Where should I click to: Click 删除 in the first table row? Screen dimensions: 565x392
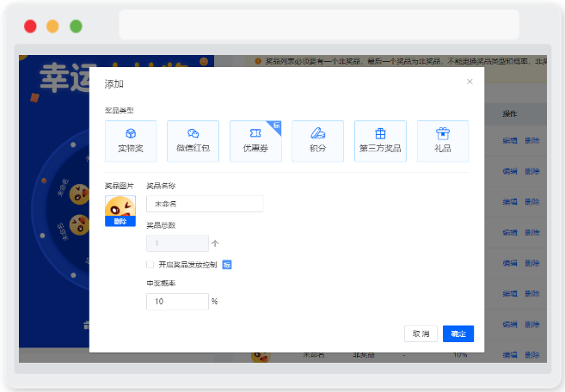532,140
